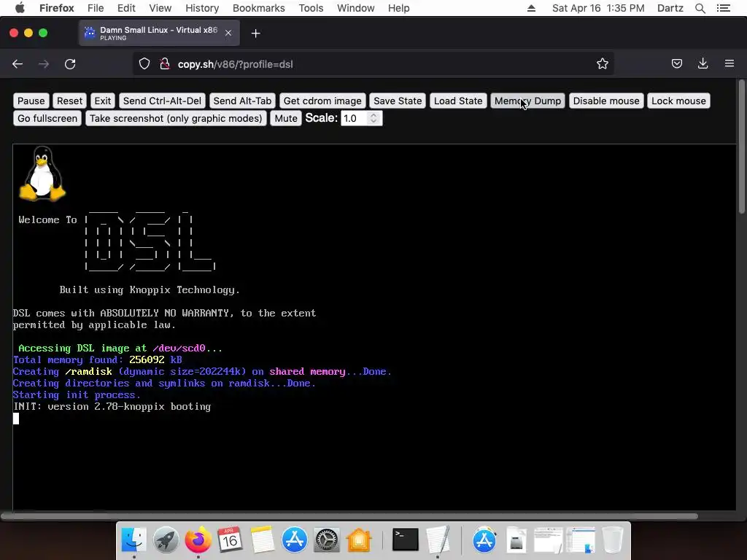Open TextEdit from the Dock

438,540
